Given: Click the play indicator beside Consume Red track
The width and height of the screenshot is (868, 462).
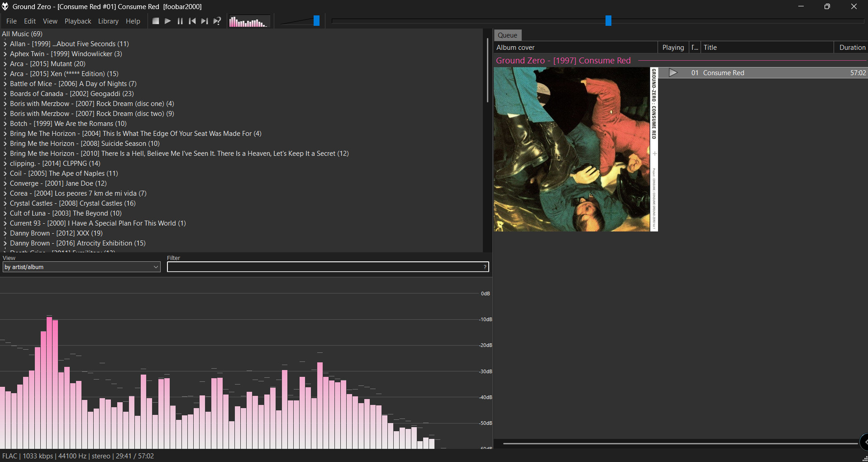Looking at the screenshot, I should 673,72.
